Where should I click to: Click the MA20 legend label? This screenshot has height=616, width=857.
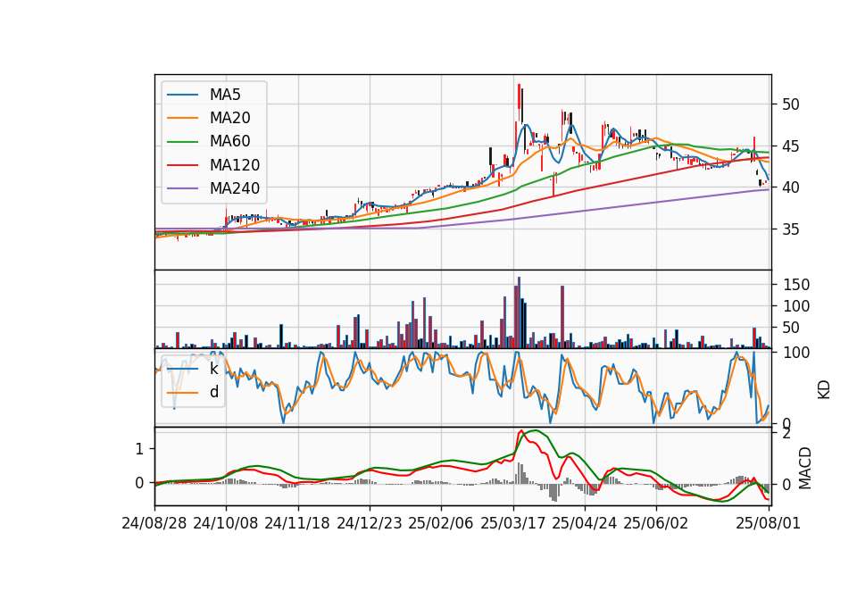point(229,118)
